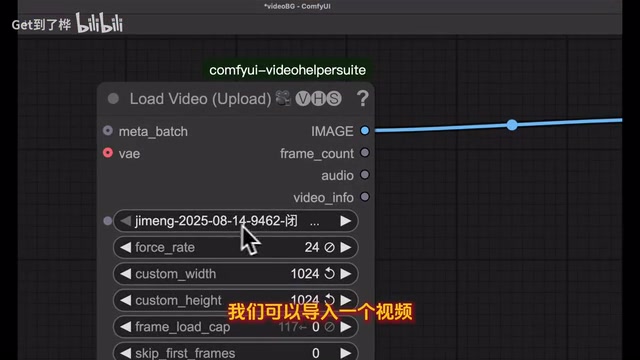The width and height of the screenshot is (640, 360).
Task: Select the reroute dot on the blue link
Action: [x=512, y=125]
